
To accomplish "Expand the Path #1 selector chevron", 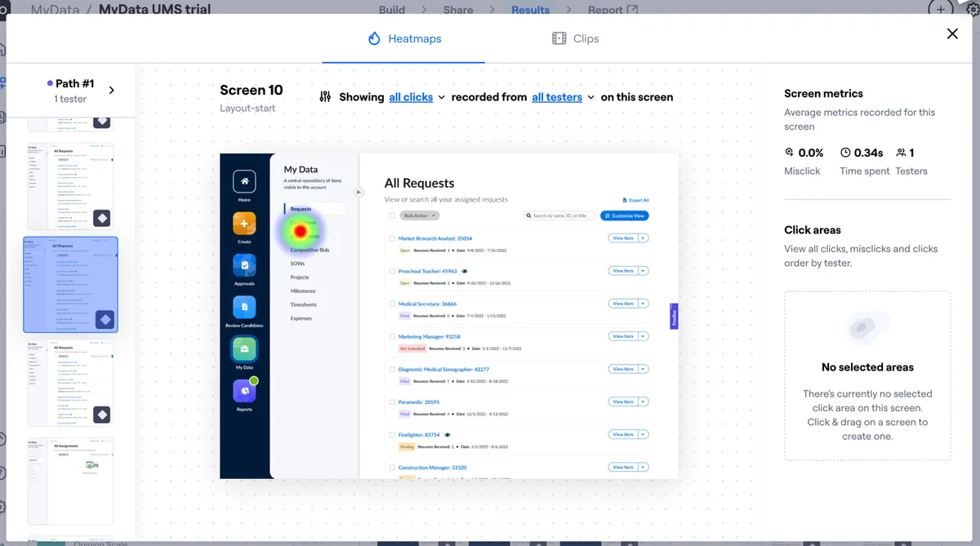I will coord(112,90).
